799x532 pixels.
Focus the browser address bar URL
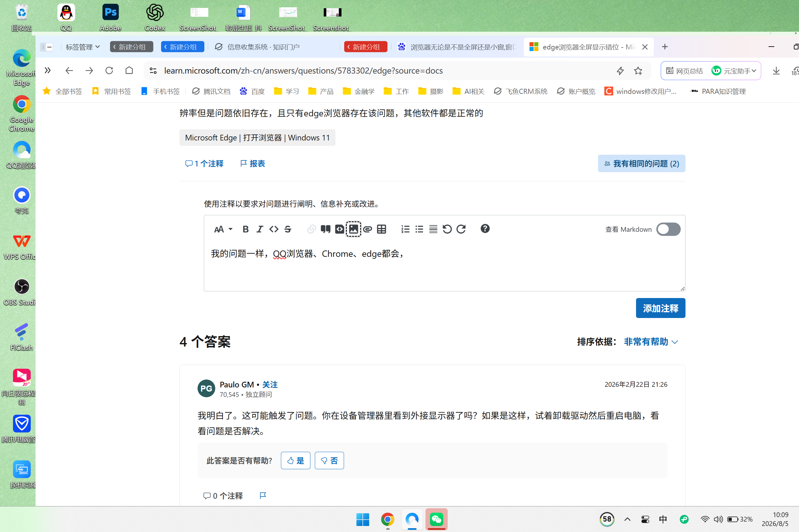coord(303,71)
